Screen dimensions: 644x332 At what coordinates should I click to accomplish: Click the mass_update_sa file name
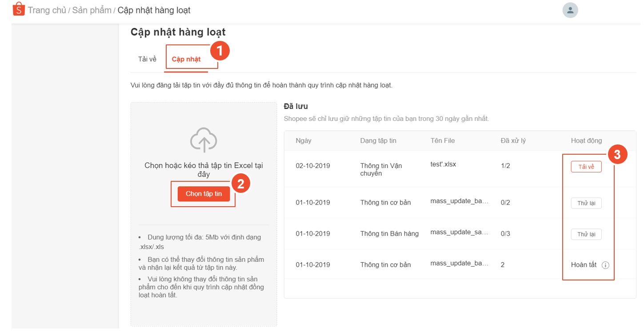pos(460,232)
